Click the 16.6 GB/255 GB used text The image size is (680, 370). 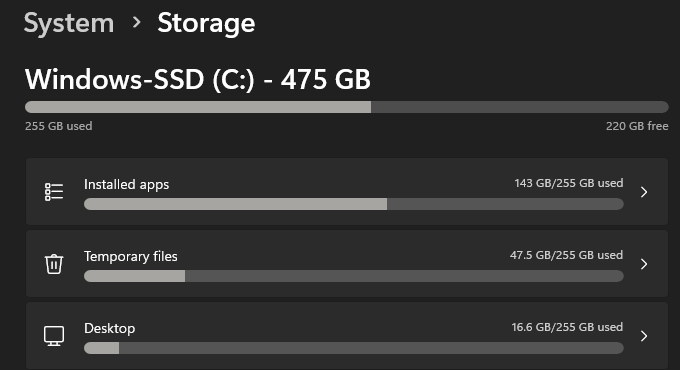[567, 327]
